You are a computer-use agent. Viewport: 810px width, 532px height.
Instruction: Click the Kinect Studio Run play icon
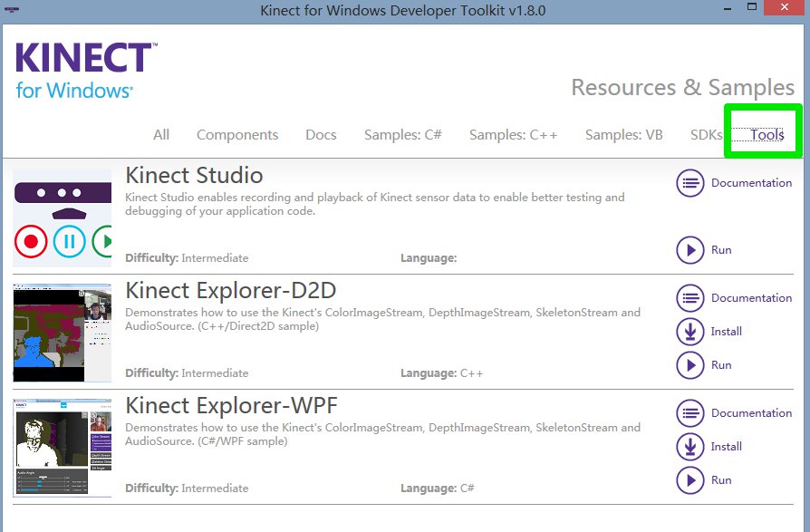[x=689, y=250]
